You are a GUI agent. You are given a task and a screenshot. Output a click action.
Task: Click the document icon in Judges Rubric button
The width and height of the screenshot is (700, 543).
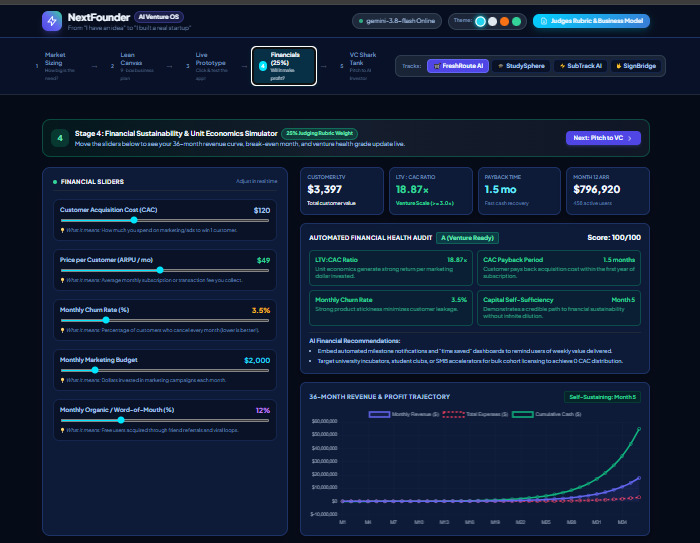click(x=544, y=21)
